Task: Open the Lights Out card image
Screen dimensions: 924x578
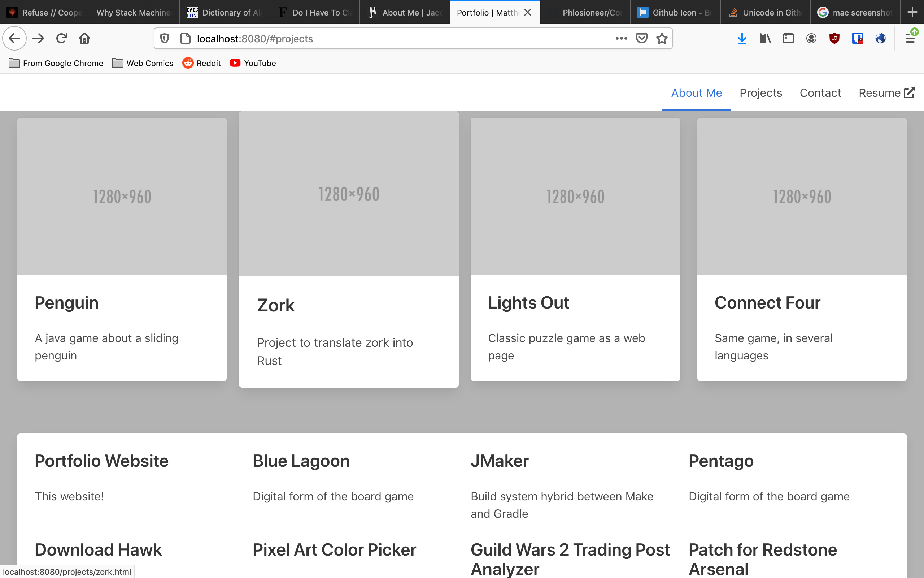Action: pos(575,196)
